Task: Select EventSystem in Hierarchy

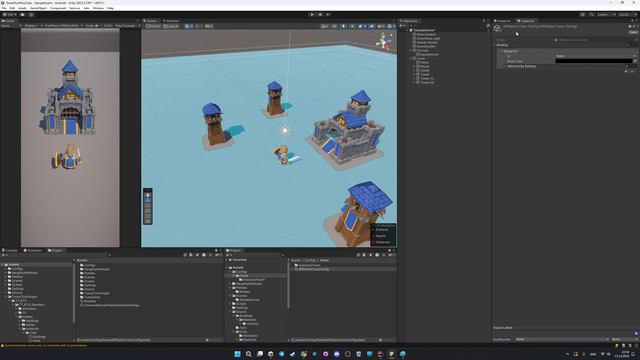Action: coord(426,47)
